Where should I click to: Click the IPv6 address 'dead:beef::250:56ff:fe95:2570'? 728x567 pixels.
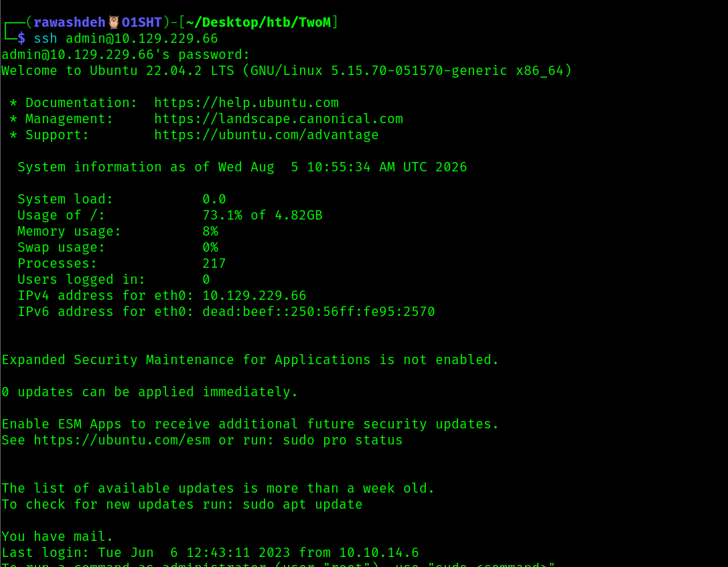point(319,312)
